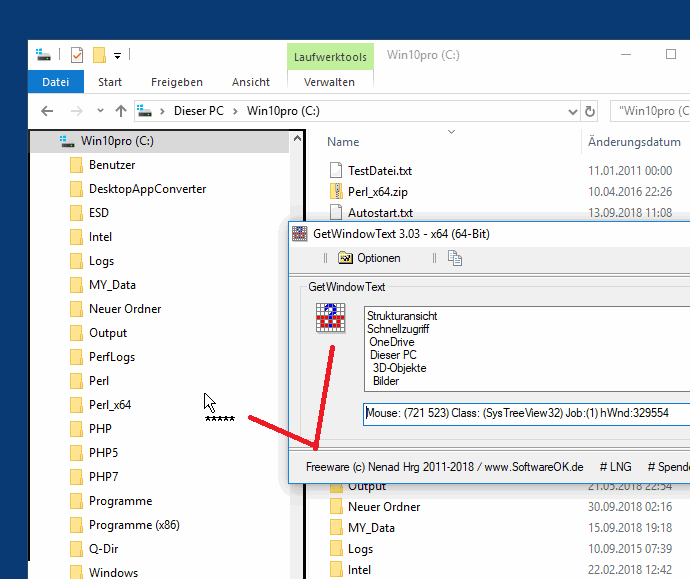Switch to the Freigeben ribbon tab
690x579 pixels.
point(177,82)
